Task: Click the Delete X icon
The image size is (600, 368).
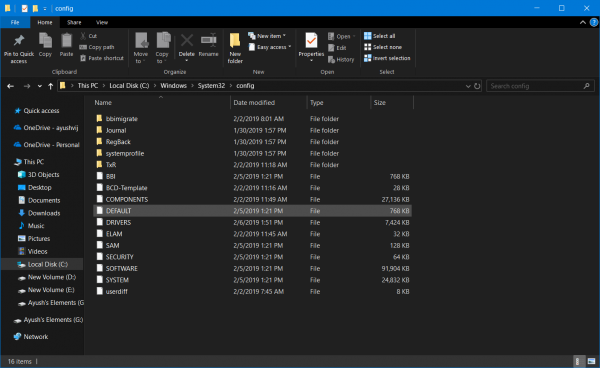Action: point(187,40)
